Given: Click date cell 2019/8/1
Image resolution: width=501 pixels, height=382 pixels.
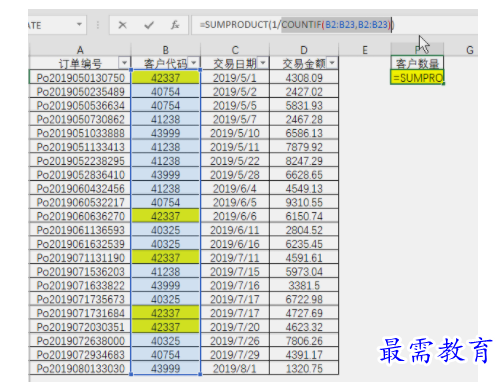Looking at the screenshot, I should click(x=235, y=368).
